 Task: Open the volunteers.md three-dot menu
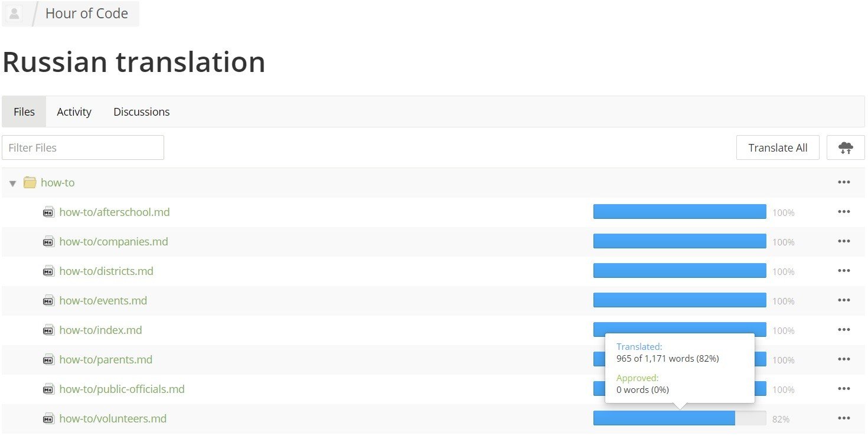pyautogui.click(x=844, y=418)
